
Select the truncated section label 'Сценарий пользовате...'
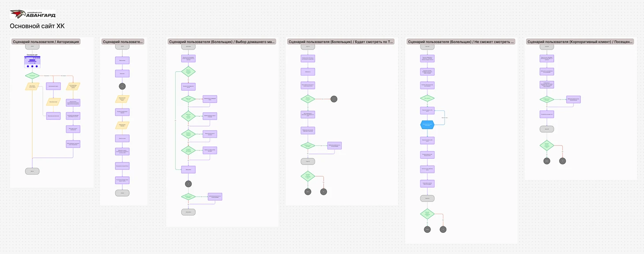coord(123,42)
